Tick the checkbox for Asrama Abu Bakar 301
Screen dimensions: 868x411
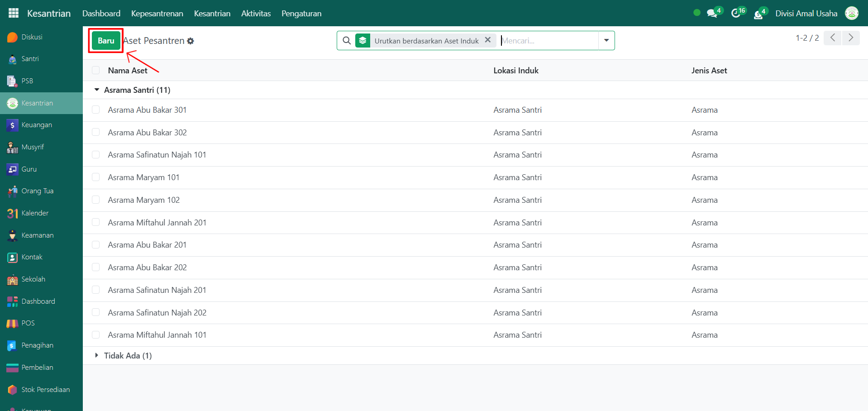[95, 110]
